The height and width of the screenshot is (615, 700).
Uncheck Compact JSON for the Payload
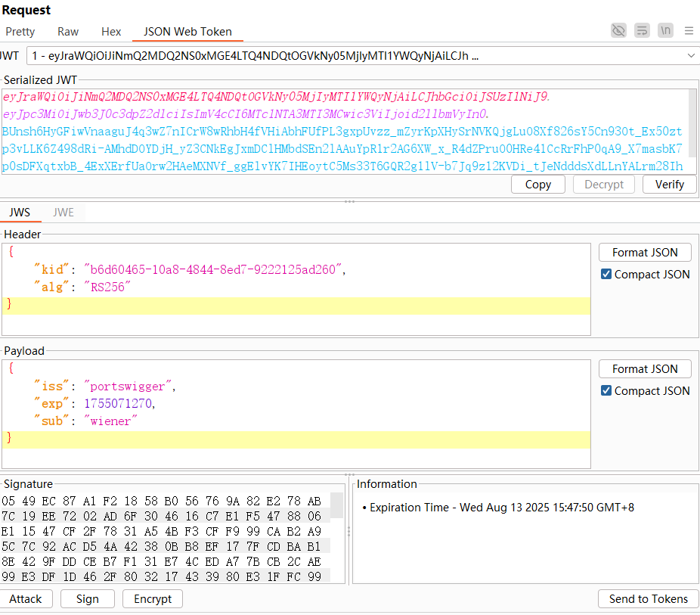point(606,391)
